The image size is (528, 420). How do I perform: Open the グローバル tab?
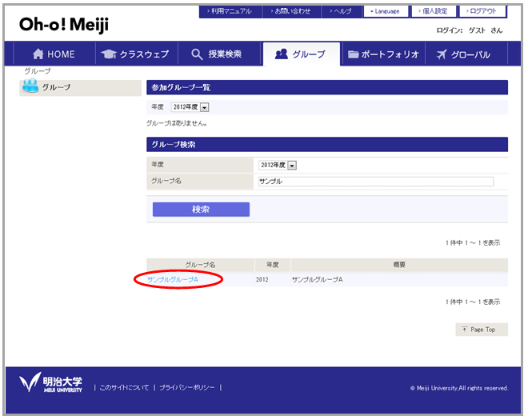(466, 54)
